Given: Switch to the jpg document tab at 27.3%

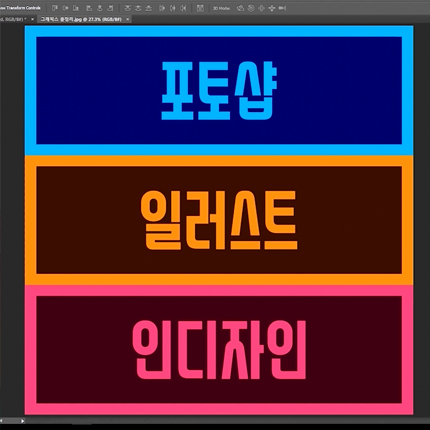Looking at the screenshot, I should tap(81, 19).
